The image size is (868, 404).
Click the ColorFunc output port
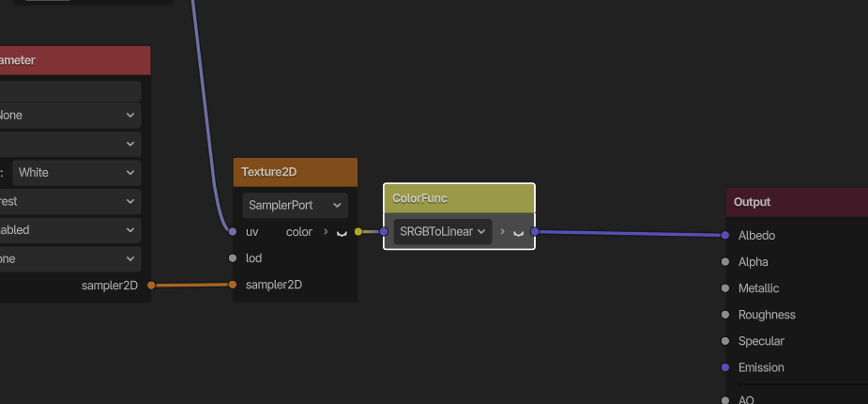[x=534, y=231]
